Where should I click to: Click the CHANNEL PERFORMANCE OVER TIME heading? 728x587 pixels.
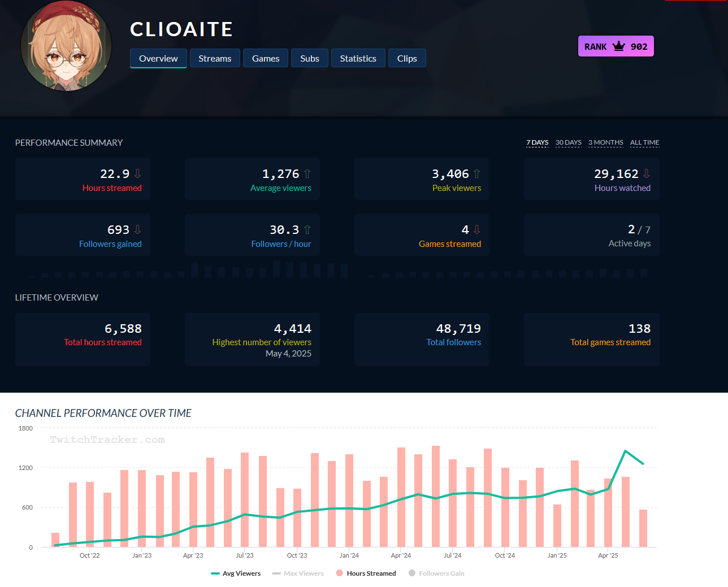pyautogui.click(x=103, y=413)
